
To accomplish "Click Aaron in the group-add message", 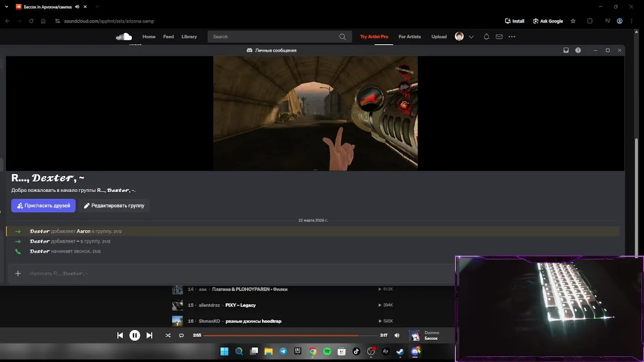I will (x=84, y=231).
